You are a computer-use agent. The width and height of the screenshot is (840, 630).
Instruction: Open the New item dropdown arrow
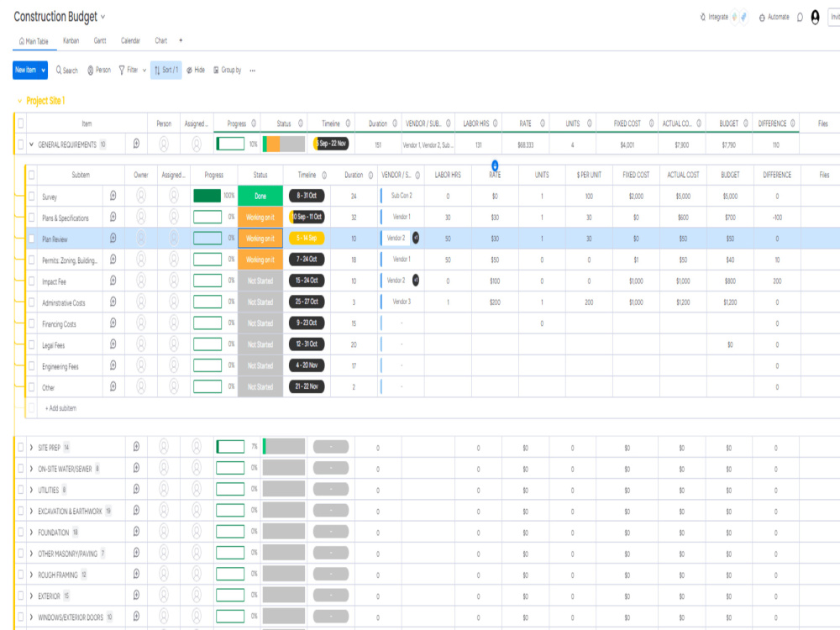point(44,71)
